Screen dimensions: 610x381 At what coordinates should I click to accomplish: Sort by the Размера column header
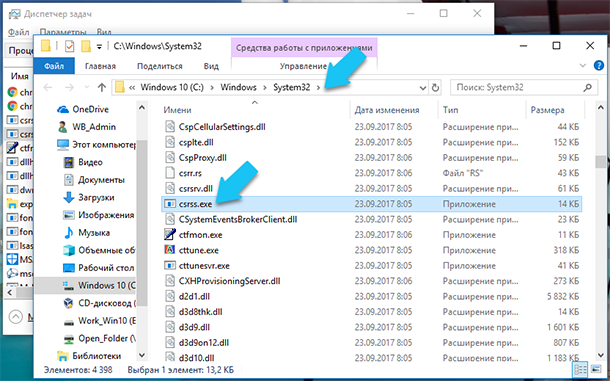[547, 110]
